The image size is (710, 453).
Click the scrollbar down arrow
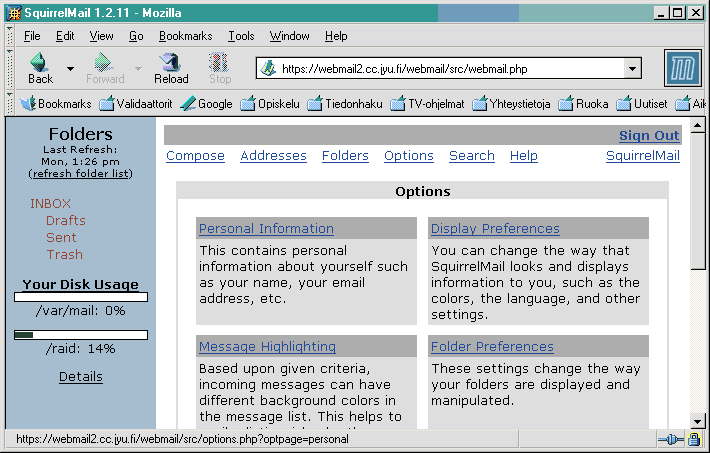point(697,422)
